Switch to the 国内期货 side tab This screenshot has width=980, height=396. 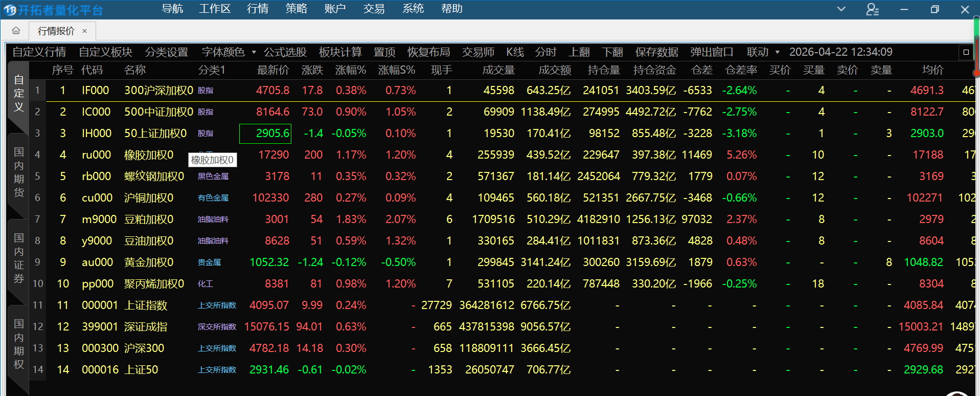tap(19, 172)
